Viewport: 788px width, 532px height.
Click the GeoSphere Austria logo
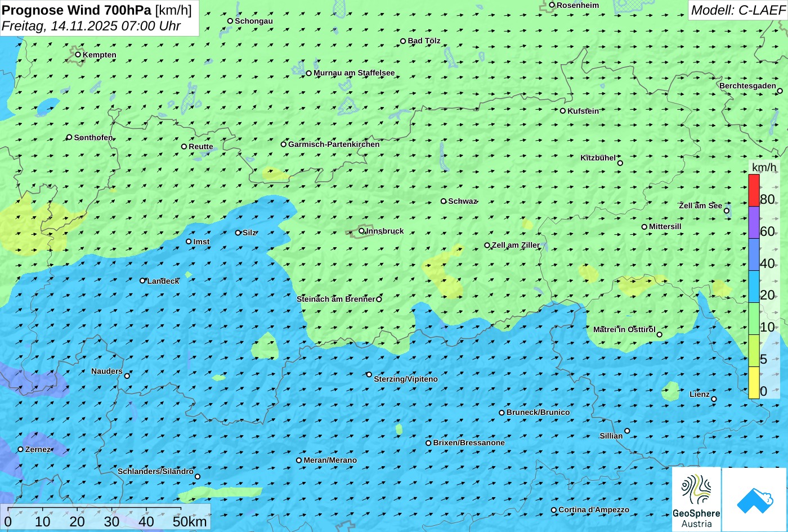(696, 499)
